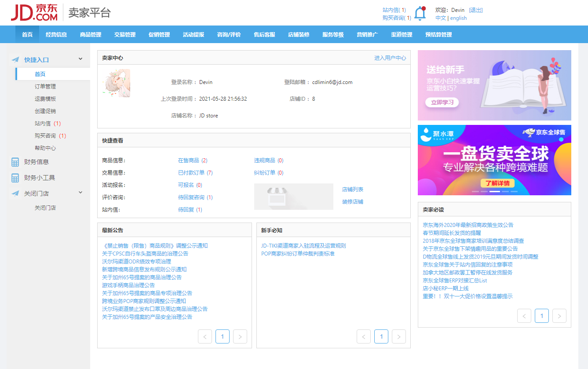
Task: Click the 立即学习 banner button
Action: [x=442, y=102]
